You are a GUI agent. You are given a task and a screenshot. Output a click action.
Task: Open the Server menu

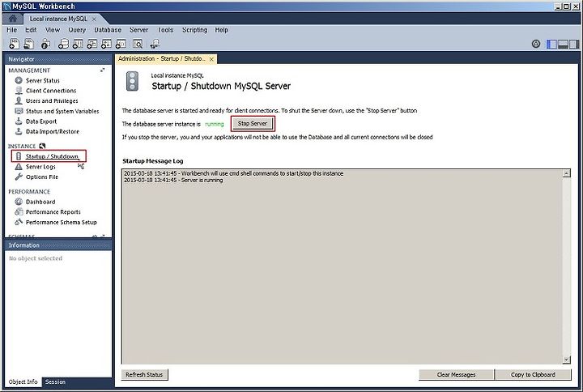pyautogui.click(x=139, y=30)
